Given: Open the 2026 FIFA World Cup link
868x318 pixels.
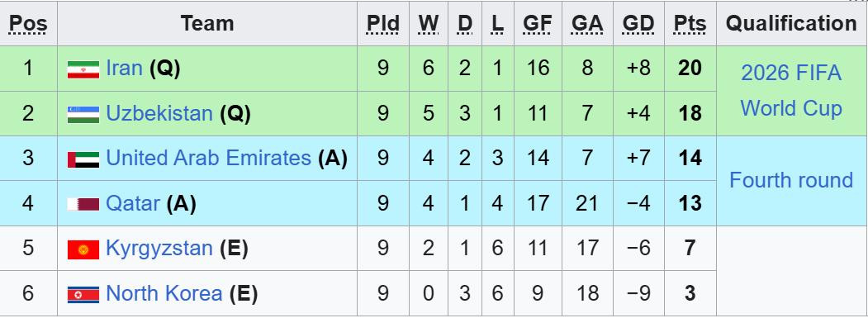Looking at the screenshot, I should 791,90.
